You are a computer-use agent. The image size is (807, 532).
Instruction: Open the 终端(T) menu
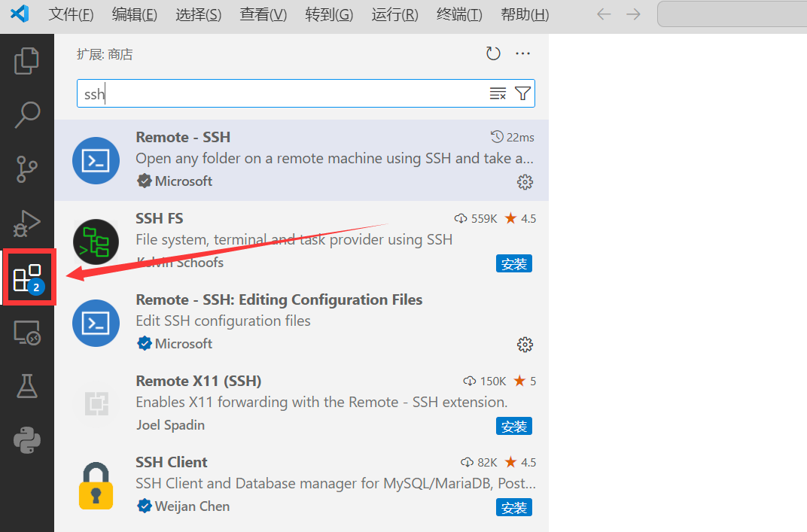[x=459, y=14]
